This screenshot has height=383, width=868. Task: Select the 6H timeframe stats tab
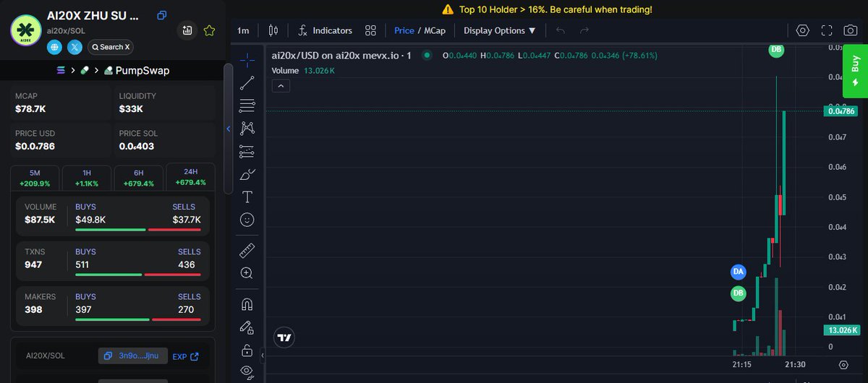[139, 178]
